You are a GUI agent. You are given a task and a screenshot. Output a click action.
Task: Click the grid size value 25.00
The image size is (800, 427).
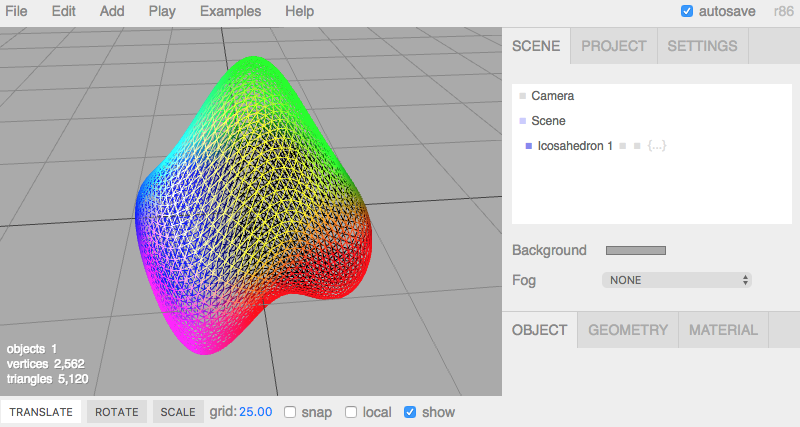(256, 412)
